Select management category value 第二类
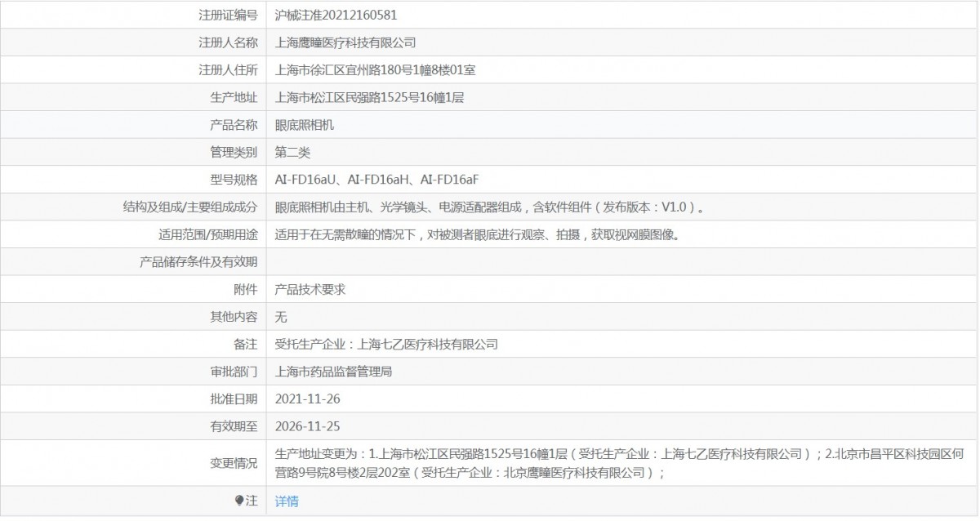 [x=292, y=152]
